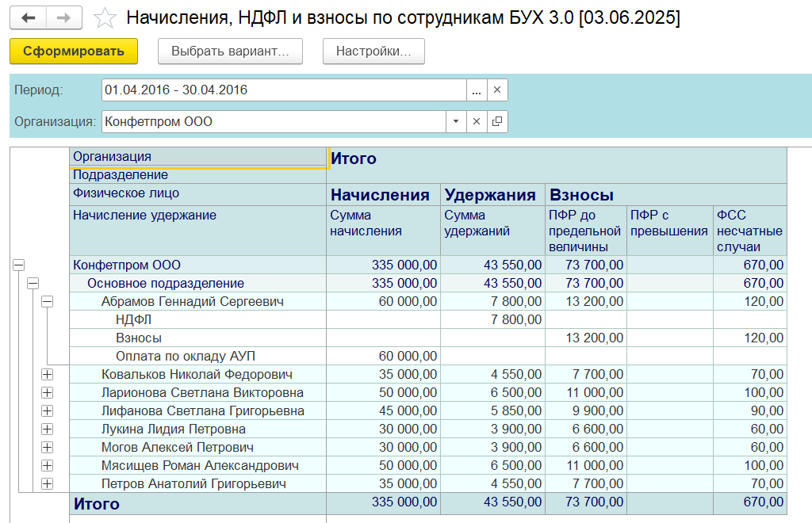The height and width of the screenshot is (523, 812).
Task: Expand Ларионова Светлана Викторовна row
Action: [x=47, y=392]
